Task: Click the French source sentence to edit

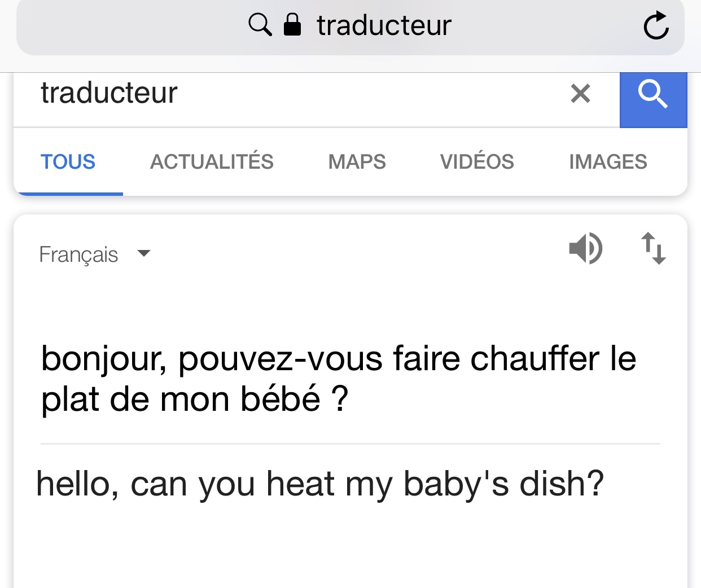Action: (x=339, y=379)
